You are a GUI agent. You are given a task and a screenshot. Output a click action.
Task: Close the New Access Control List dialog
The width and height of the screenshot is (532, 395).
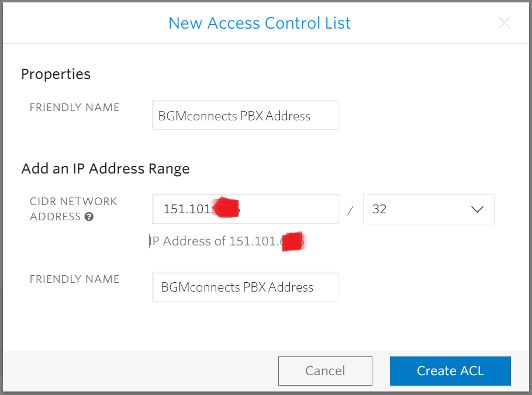(504, 23)
